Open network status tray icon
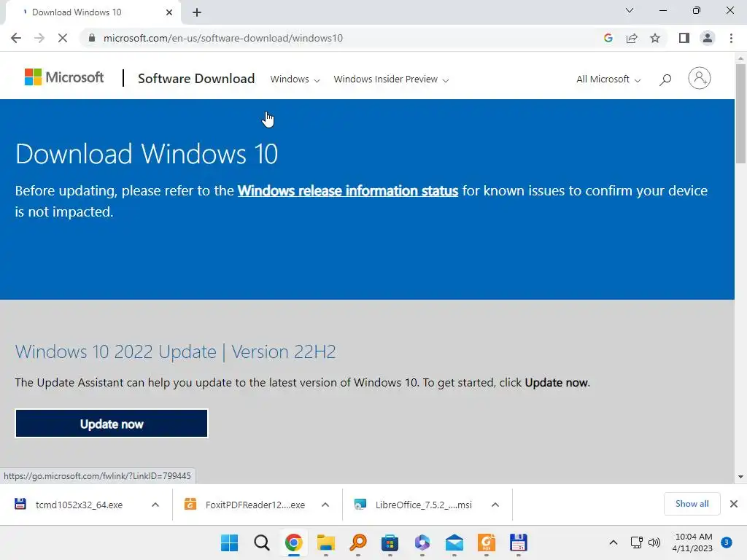 coord(636,542)
